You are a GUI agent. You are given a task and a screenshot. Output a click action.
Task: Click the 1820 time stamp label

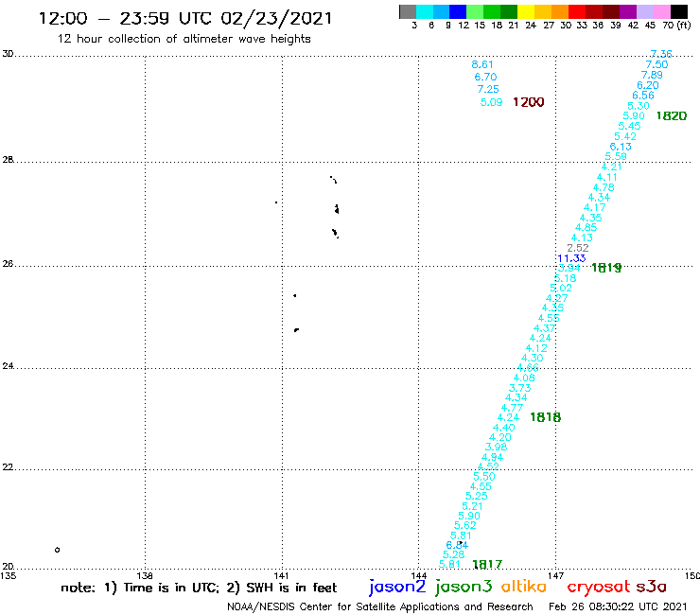671,116
